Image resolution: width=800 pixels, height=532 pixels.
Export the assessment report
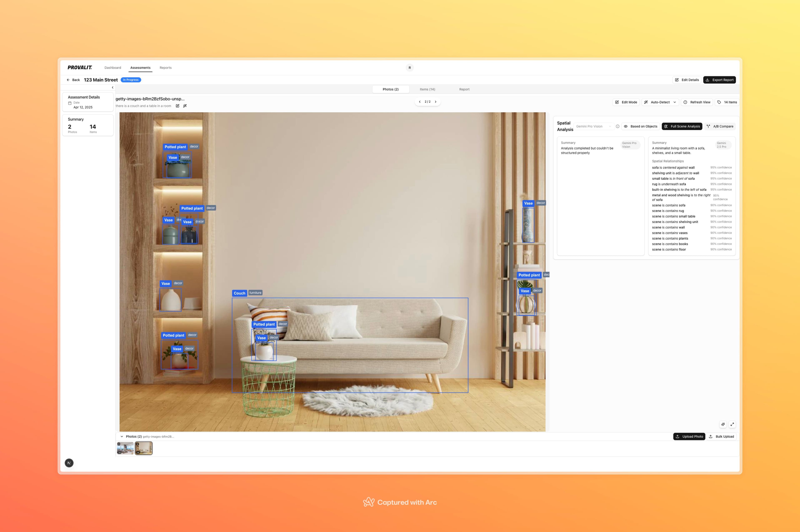(x=720, y=80)
